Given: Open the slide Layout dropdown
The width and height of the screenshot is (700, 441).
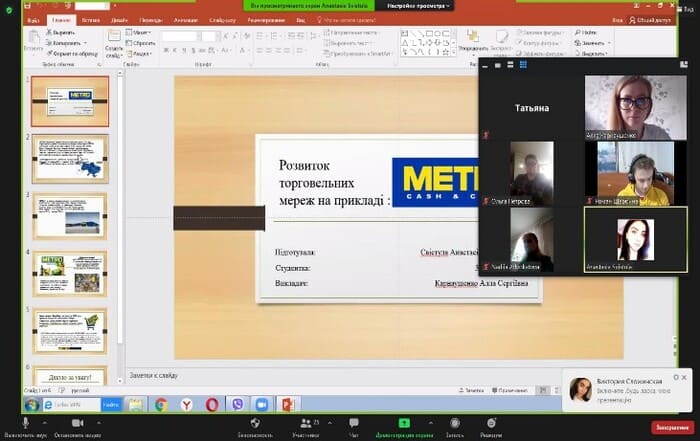Looking at the screenshot, I should coord(139,33).
